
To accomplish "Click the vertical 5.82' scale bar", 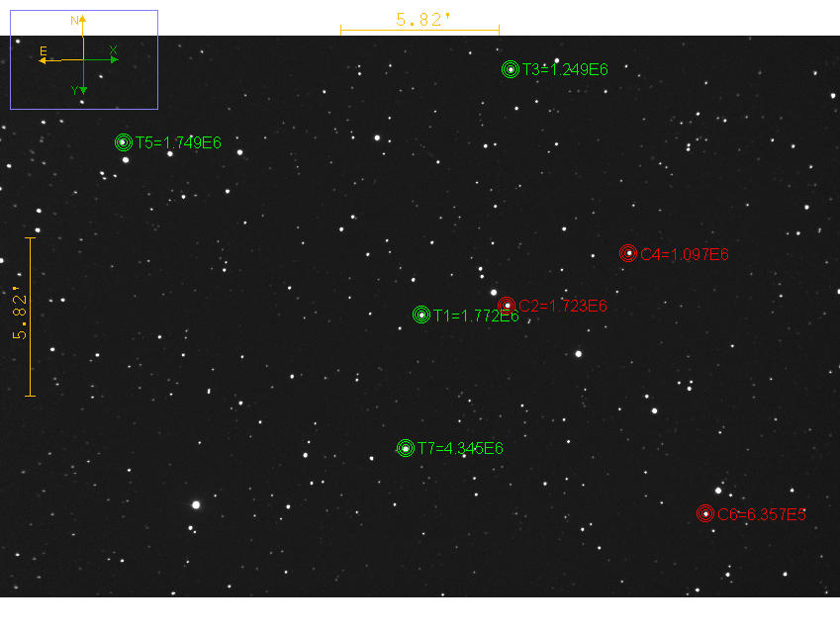I will click(30, 316).
